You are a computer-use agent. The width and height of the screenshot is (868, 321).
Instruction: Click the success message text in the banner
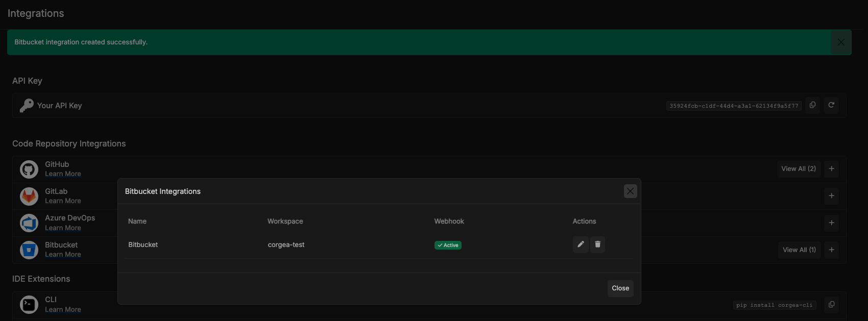click(x=81, y=42)
